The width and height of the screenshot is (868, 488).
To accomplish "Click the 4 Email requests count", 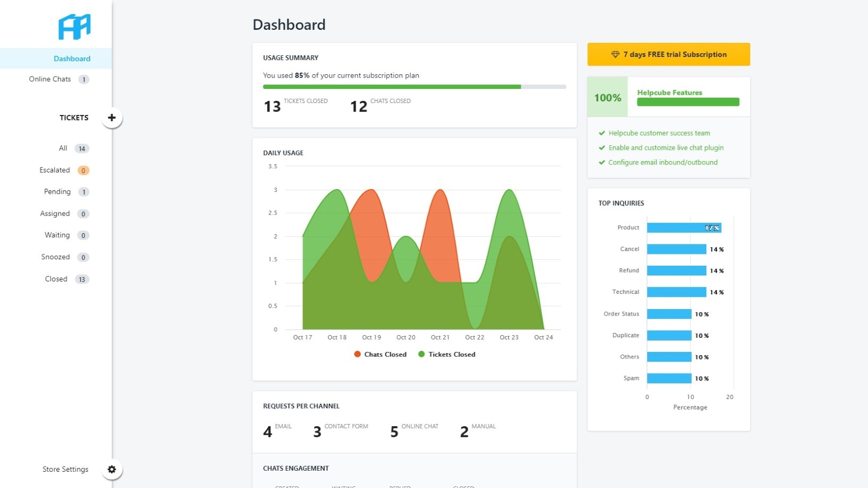I will coord(267,432).
